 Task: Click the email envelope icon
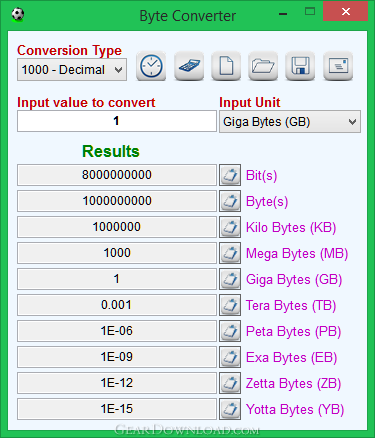(x=338, y=66)
